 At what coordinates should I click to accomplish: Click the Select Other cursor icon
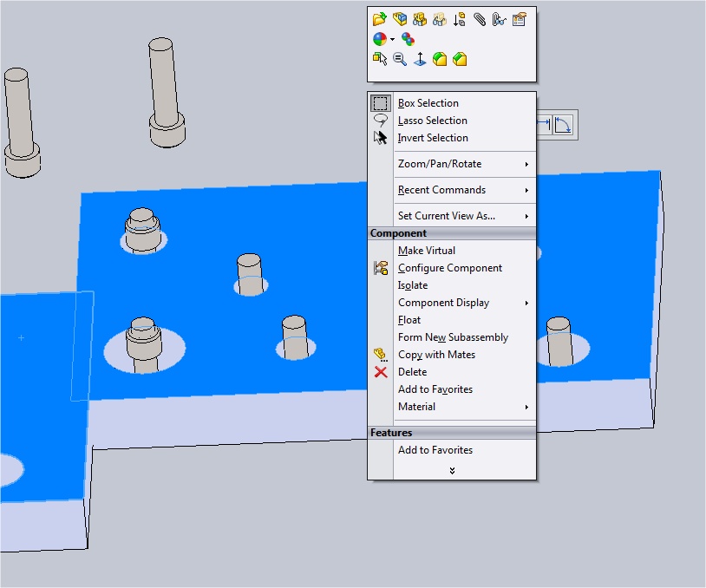tap(380, 59)
